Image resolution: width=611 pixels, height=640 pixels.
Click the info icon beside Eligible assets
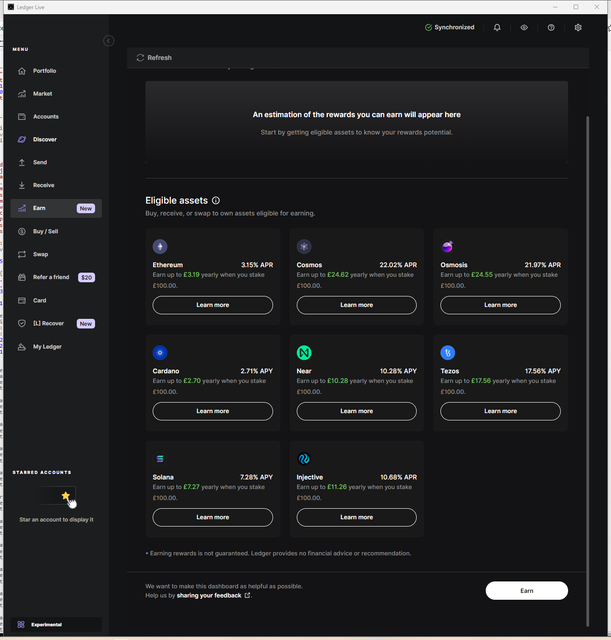pyautogui.click(x=216, y=200)
